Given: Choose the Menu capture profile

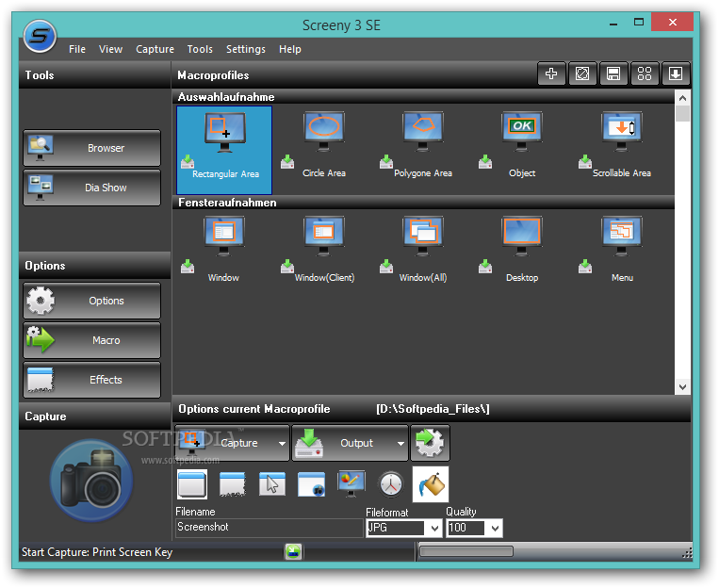Looking at the screenshot, I should [621, 250].
